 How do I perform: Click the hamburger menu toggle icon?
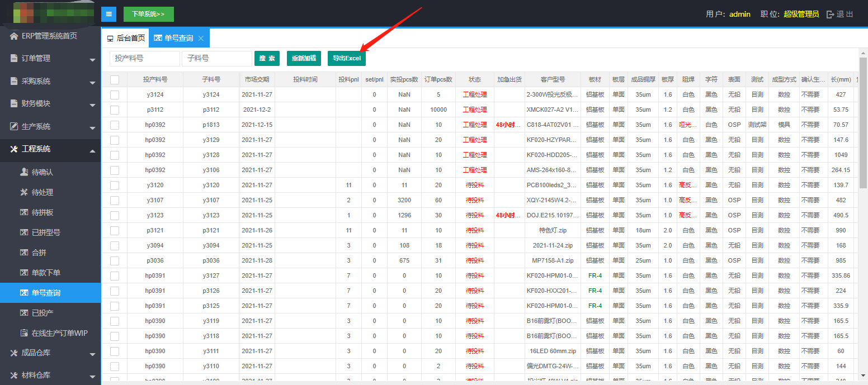[x=108, y=14]
